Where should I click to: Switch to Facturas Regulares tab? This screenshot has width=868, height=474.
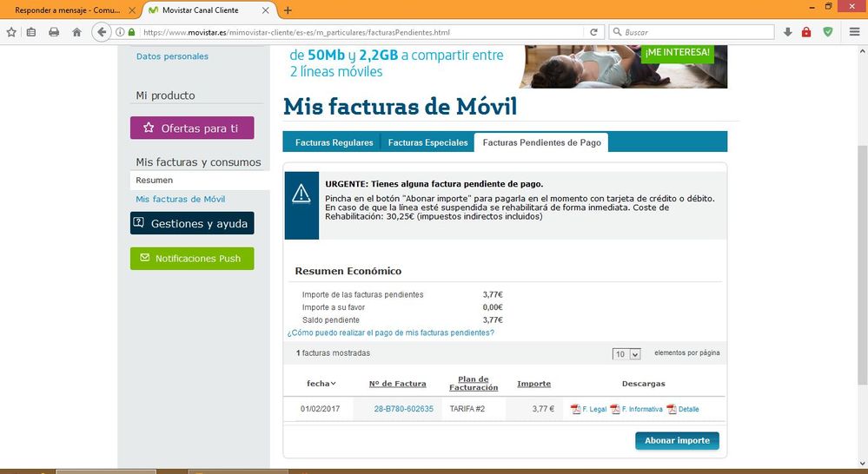[334, 142]
